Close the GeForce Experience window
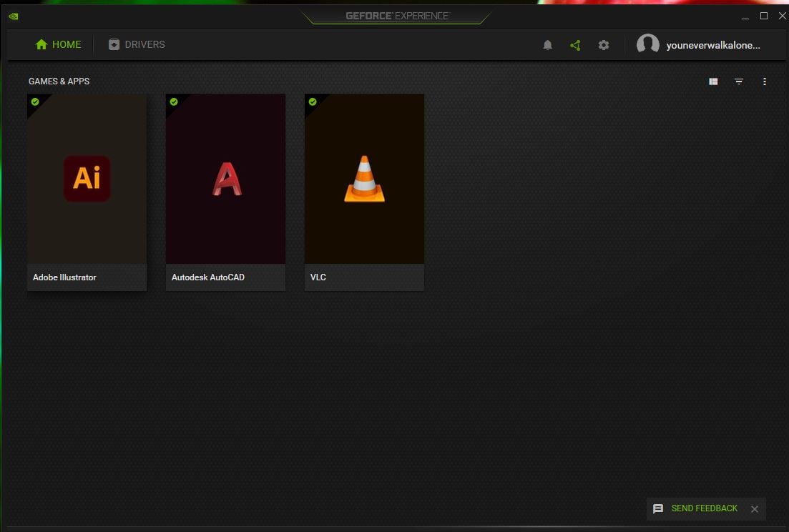The width and height of the screenshot is (789, 532). pyautogui.click(x=783, y=16)
